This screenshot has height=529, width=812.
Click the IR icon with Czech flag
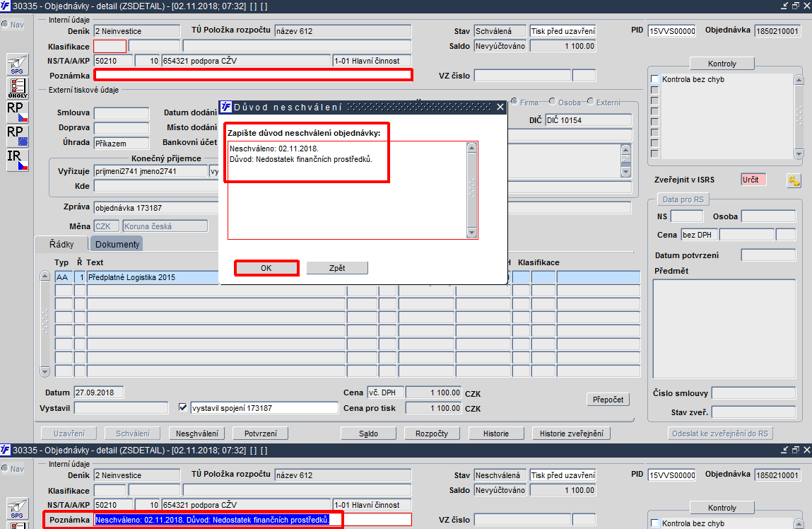(x=17, y=160)
